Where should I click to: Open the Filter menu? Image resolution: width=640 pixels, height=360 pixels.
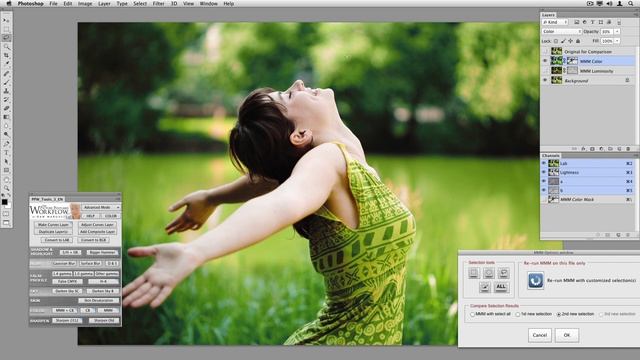(158, 4)
